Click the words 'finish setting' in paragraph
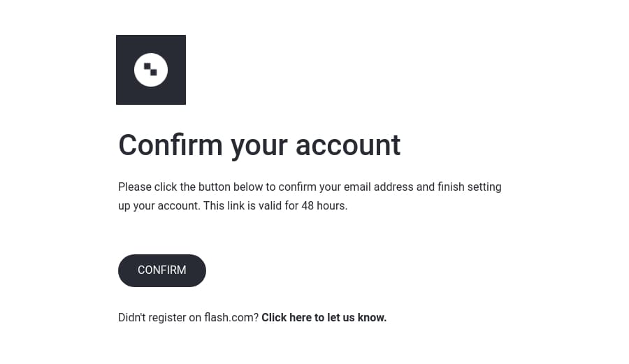 pyautogui.click(x=470, y=187)
